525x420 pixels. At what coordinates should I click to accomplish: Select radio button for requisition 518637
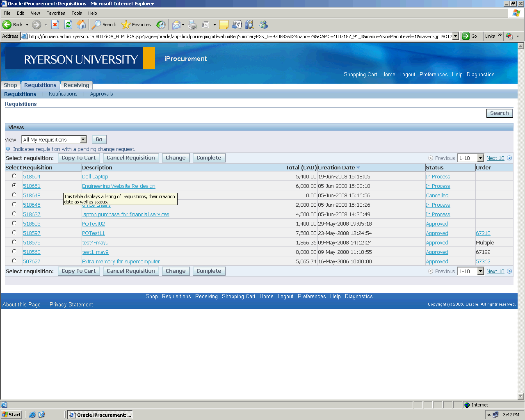coord(14,214)
